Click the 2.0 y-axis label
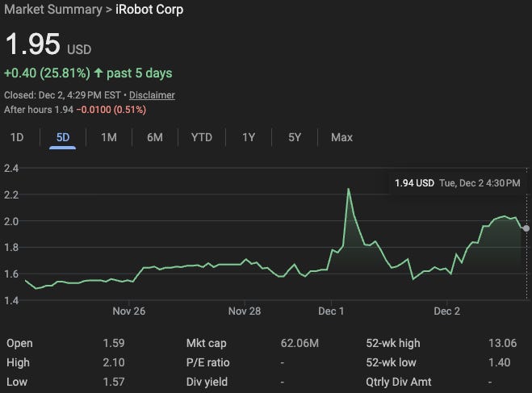The width and height of the screenshot is (532, 393). [11, 221]
